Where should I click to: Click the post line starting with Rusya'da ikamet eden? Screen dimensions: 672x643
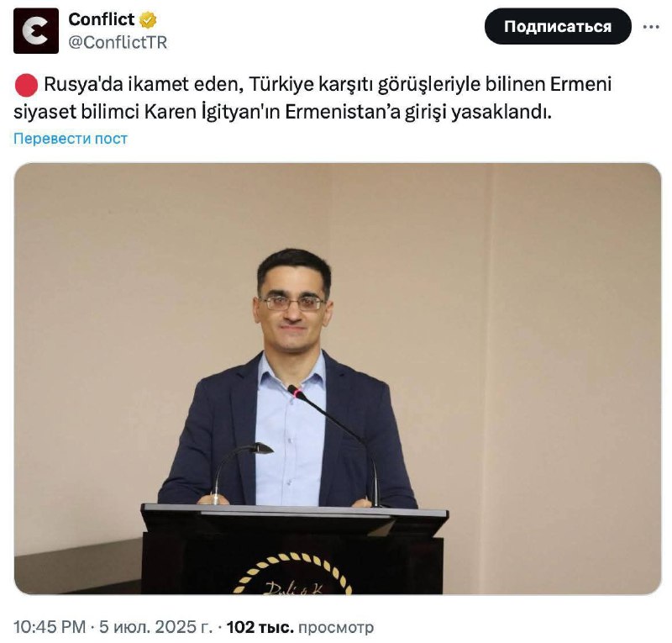pyautogui.click(x=328, y=84)
